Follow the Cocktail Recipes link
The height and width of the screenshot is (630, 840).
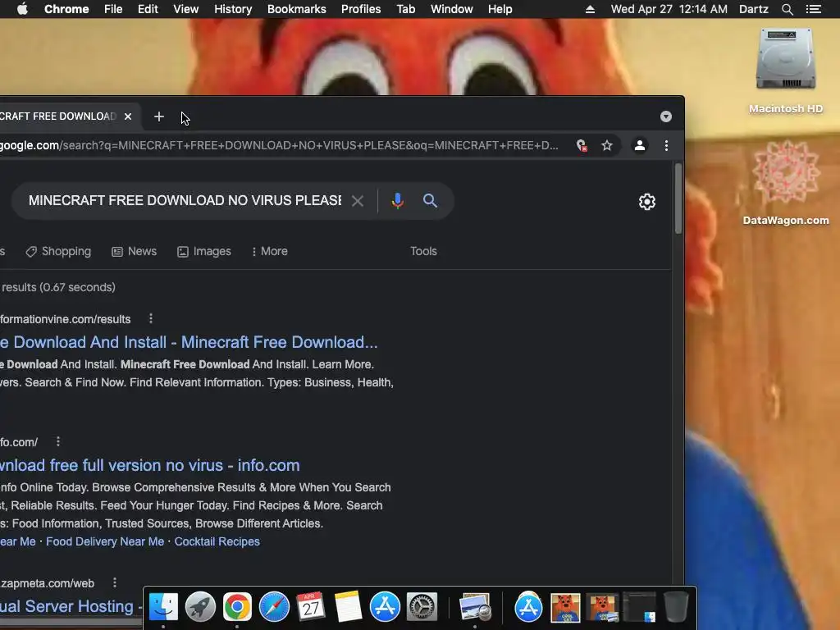(217, 541)
